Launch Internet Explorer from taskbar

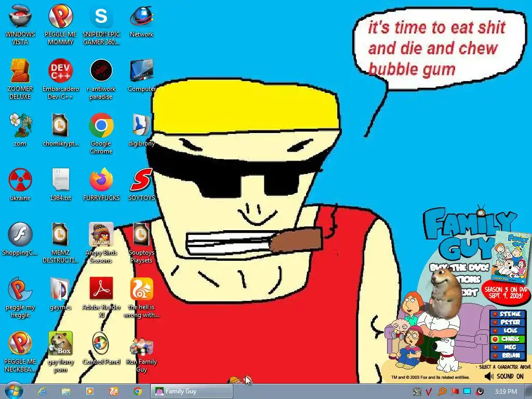42,391
